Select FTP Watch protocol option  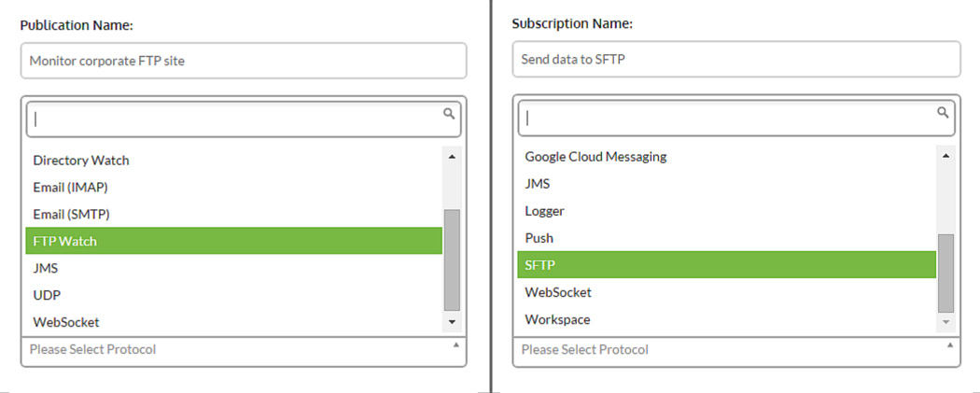tap(233, 241)
